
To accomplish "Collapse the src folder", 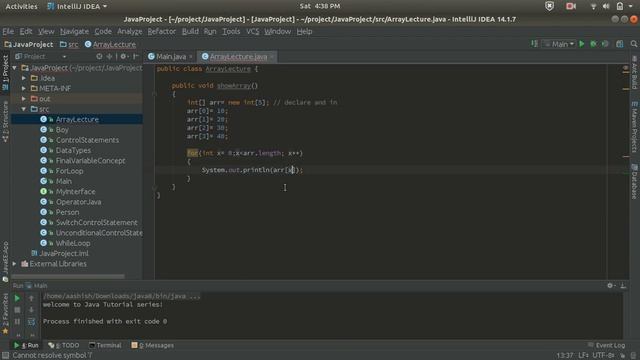I will click(x=24, y=109).
